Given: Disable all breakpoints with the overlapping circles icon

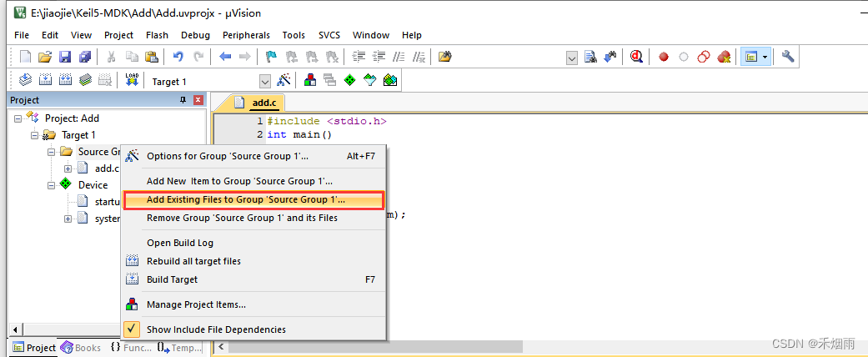Looking at the screenshot, I should pos(704,57).
